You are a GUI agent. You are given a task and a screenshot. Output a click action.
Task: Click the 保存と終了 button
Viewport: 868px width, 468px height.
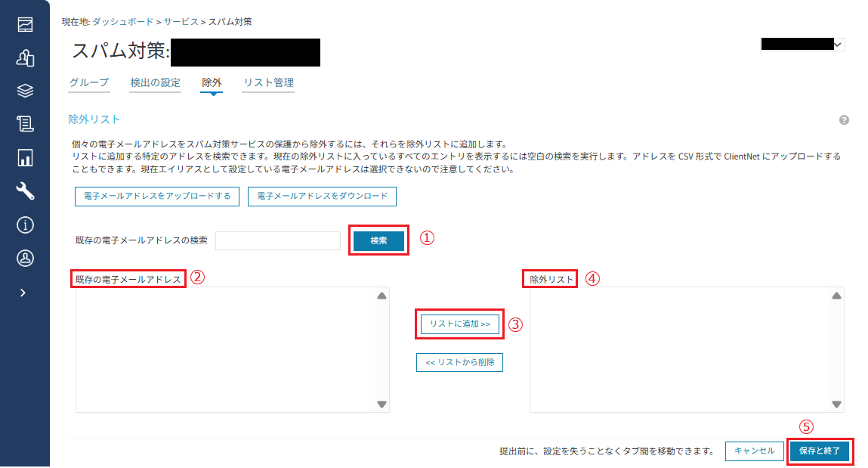tap(820, 451)
